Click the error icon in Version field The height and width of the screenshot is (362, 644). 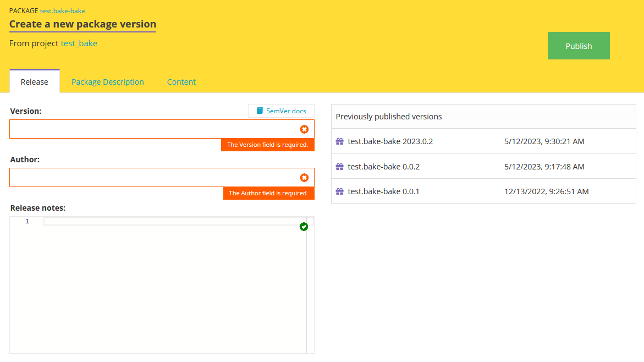pyautogui.click(x=304, y=129)
